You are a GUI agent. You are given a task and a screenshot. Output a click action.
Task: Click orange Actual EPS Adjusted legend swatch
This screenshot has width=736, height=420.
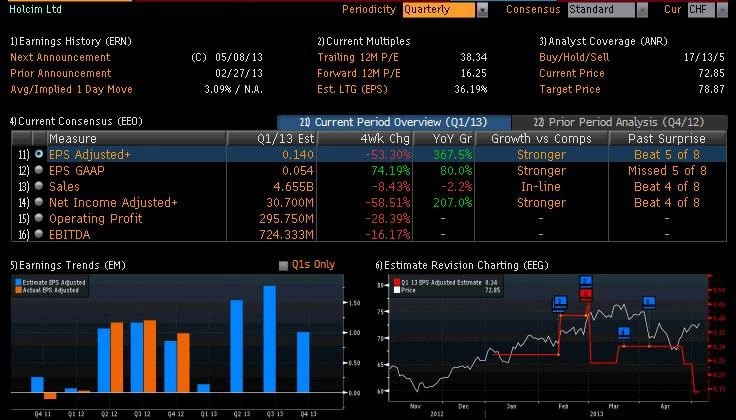(x=18, y=290)
